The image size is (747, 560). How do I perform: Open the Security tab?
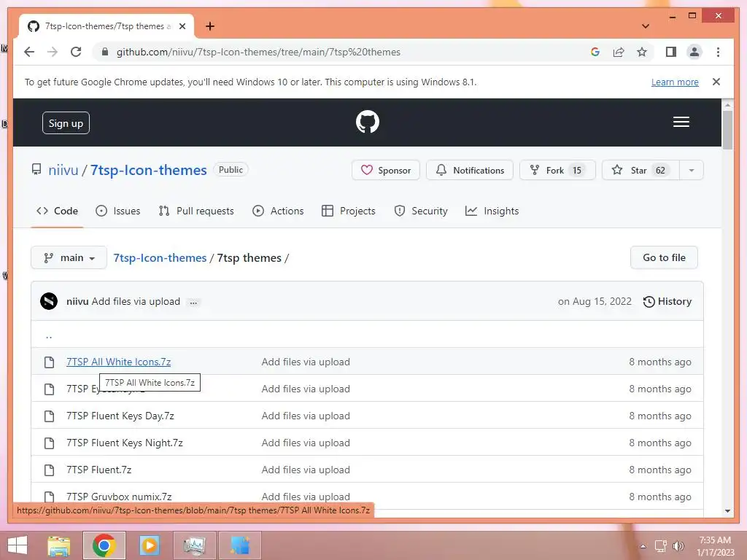point(421,211)
